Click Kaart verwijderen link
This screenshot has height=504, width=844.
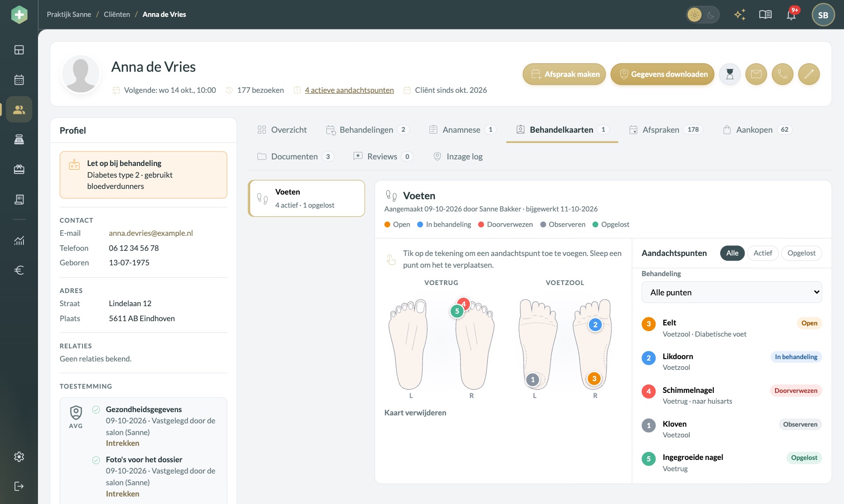[x=415, y=413]
